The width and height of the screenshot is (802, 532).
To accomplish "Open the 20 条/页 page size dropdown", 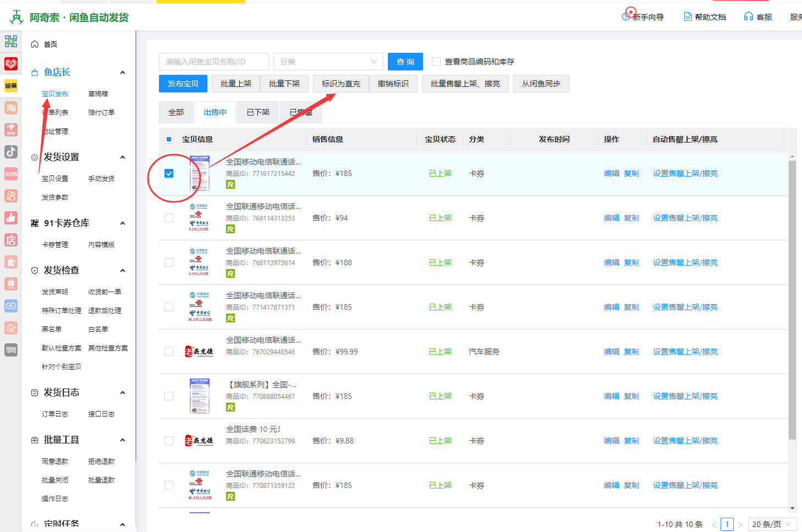I will tap(771, 524).
